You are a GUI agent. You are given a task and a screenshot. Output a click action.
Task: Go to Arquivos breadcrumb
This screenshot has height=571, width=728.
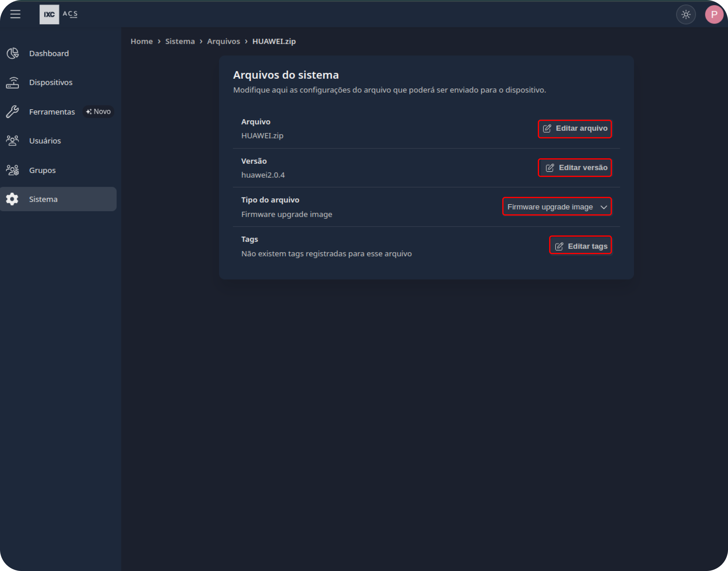point(223,41)
